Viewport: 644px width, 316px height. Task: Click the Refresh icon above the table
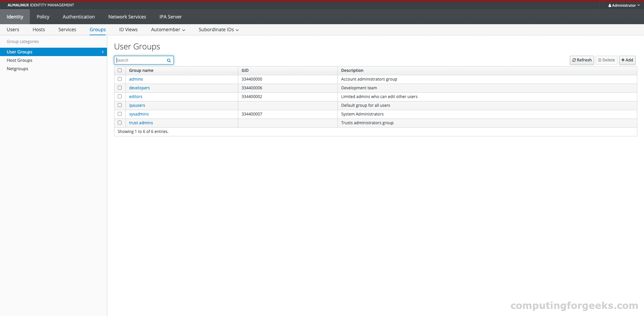click(x=574, y=60)
